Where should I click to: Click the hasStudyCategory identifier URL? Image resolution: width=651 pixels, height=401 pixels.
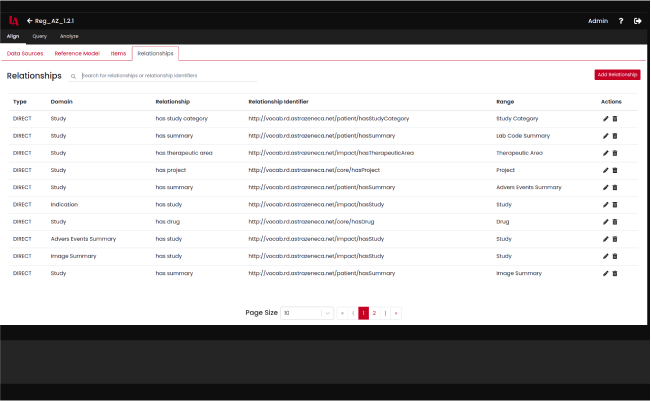pos(329,119)
